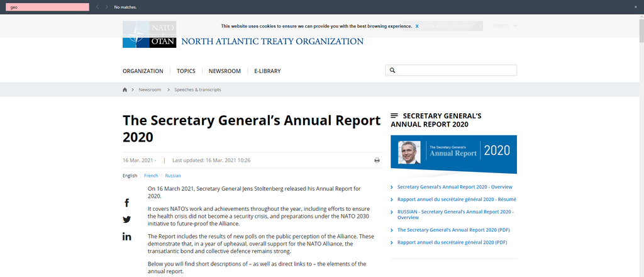Open Rapport annuel du secrétaire général 2020 (PDF)
This screenshot has width=644, height=277.
[x=452, y=242]
